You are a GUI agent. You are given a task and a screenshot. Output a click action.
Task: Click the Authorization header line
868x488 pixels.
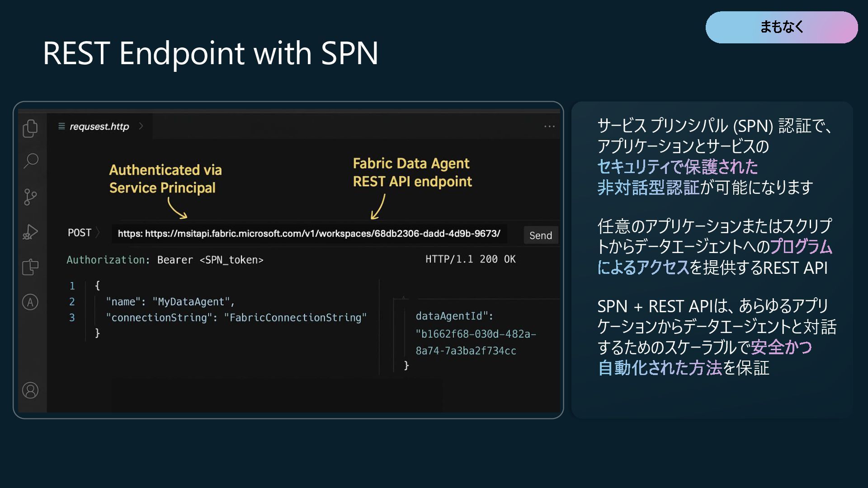tap(165, 260)
